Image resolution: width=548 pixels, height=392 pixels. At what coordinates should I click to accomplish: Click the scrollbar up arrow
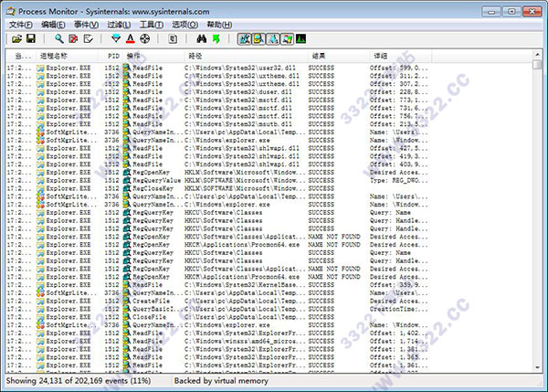tap(537, 54)
